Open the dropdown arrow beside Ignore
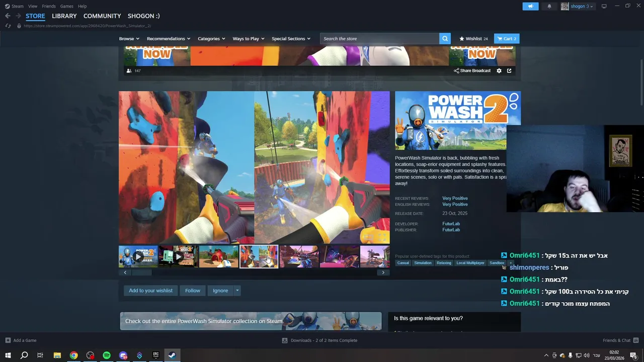 click(237, 291)
